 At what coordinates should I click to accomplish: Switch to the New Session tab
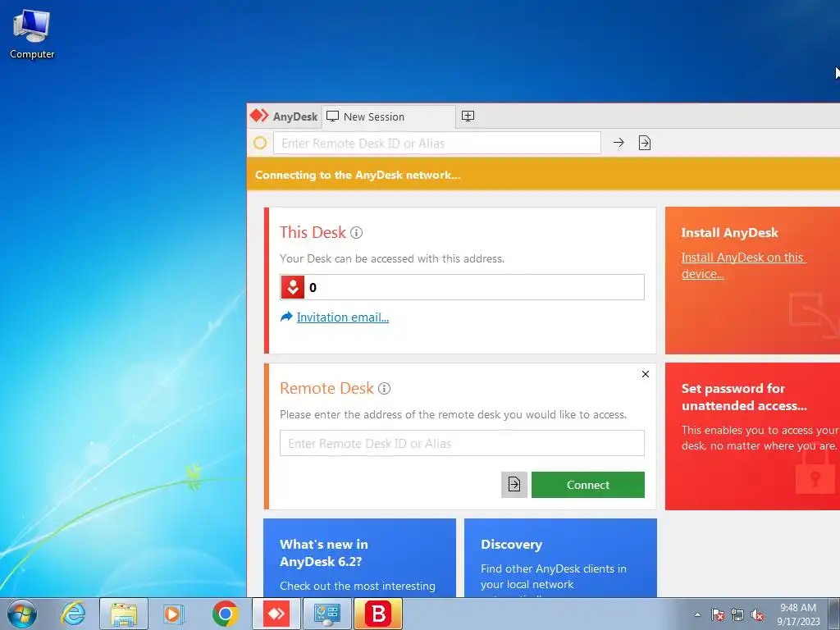click(388, 116)
